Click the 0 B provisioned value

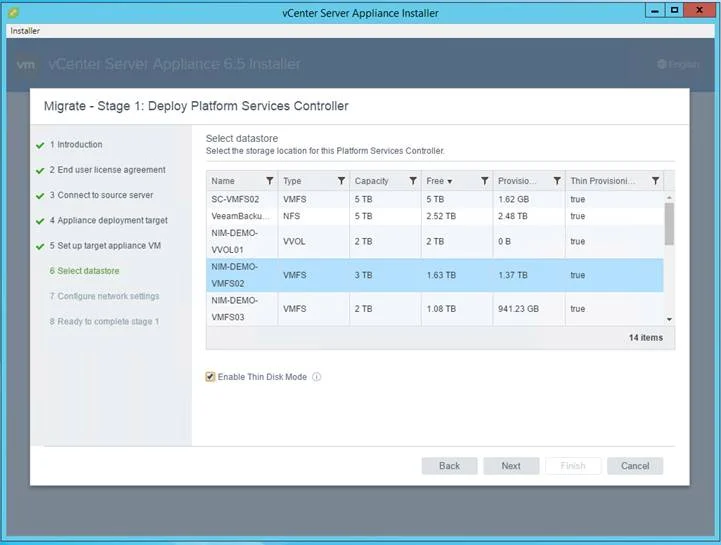click(504, 241)
